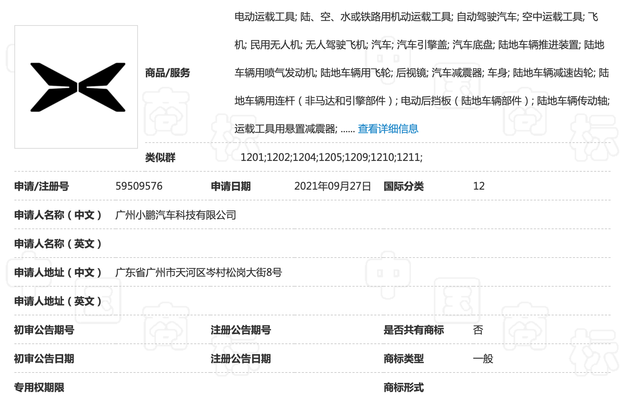Click the 申请人名称（英文） label

(58, 244)
